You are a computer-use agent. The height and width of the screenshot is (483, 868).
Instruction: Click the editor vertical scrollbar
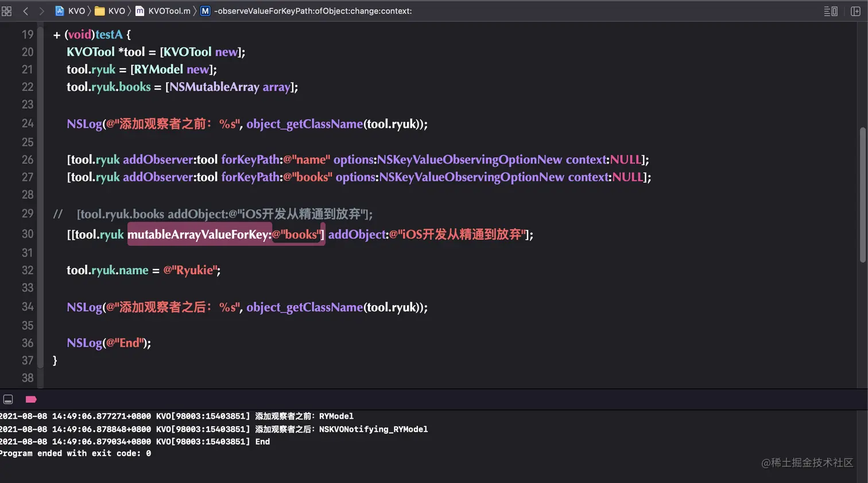click(x=862, y=195)
